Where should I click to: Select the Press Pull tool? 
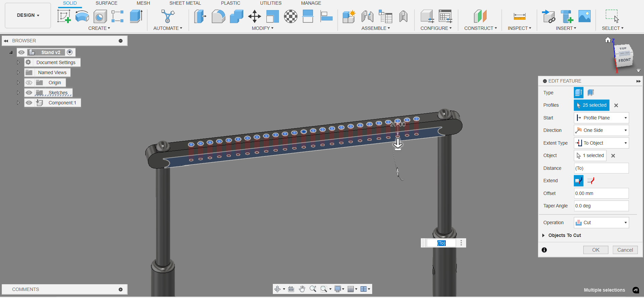tap(200, 16)
